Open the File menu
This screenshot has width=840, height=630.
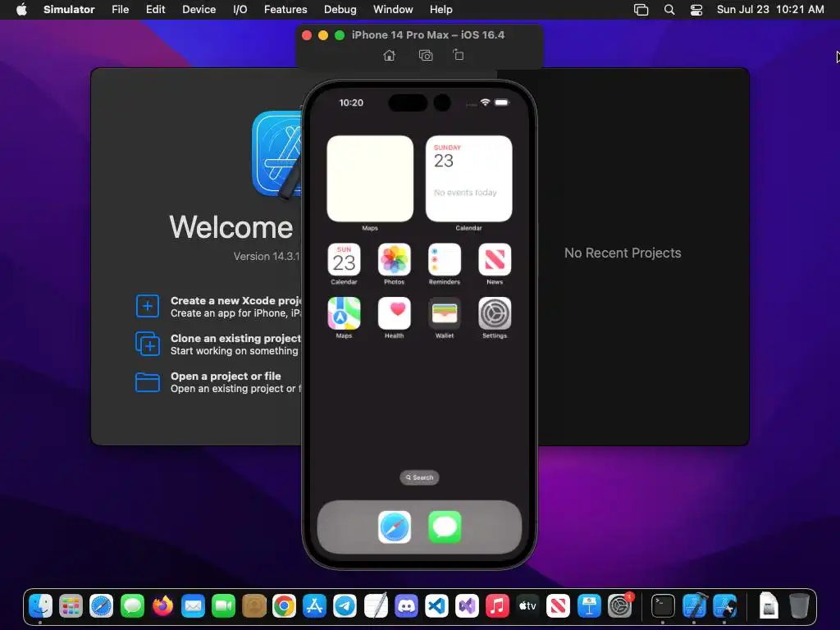pos(120,9)
